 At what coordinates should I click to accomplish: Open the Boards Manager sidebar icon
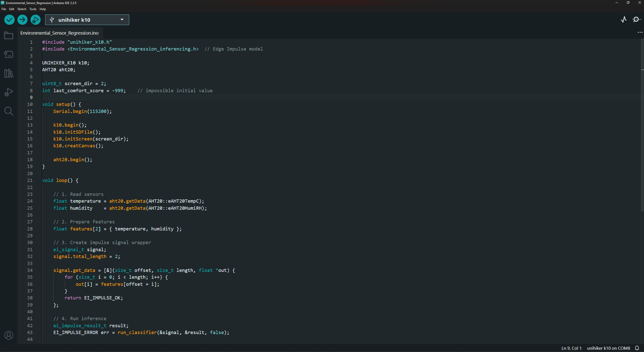(9, 54)
